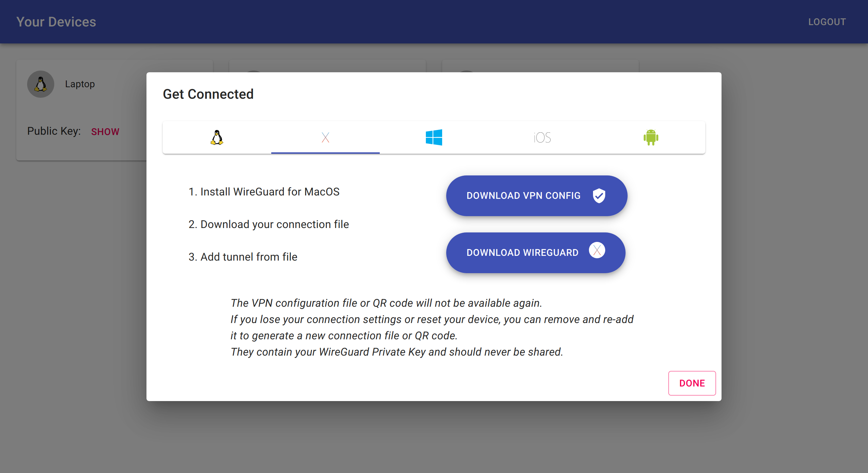Click the Linux device laptop icon
The height and width of the screenshot is (473, 868).
point(41,84)
